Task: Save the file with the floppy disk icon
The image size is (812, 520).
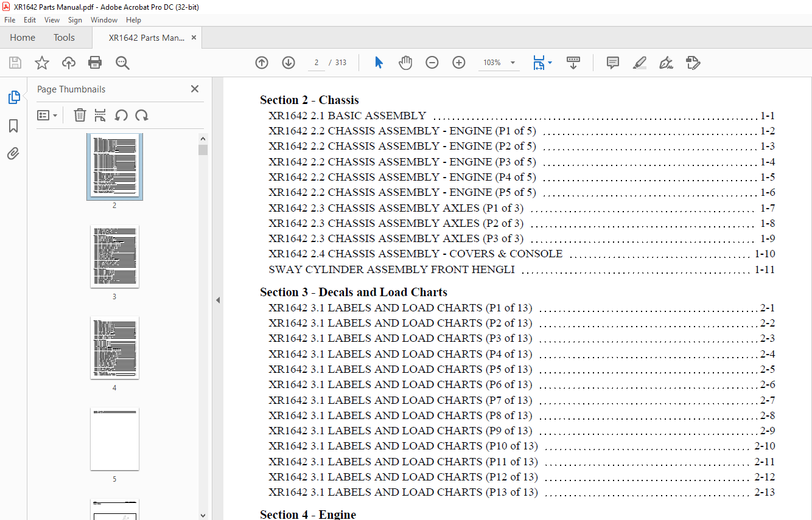Action: (x=15, y=63)
